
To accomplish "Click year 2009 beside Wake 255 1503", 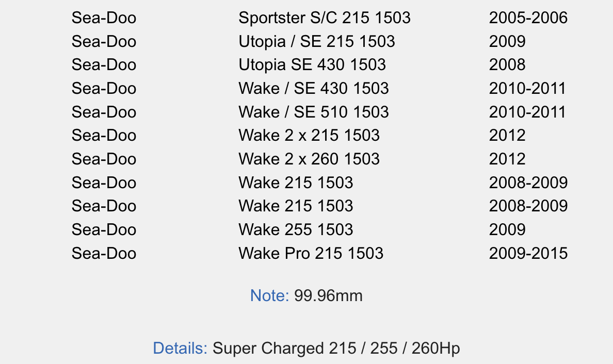I will pyautogui.click(x=507, y=229).
